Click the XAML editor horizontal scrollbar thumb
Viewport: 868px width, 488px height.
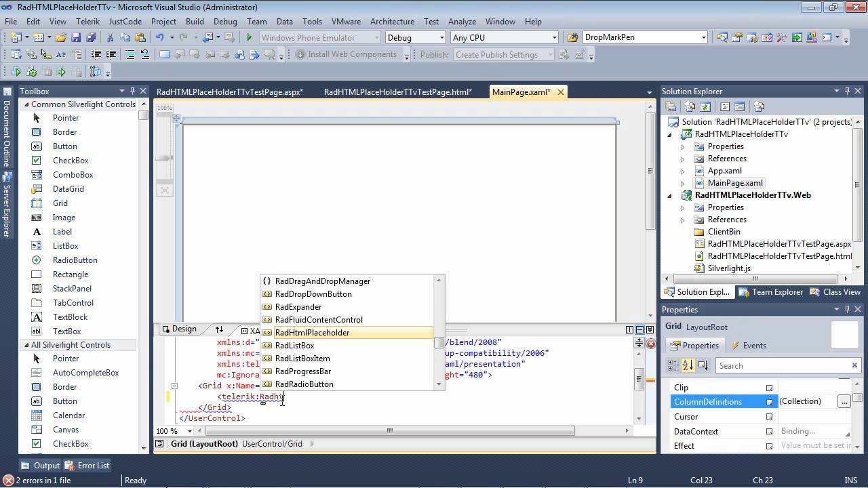tap(390, 431)
